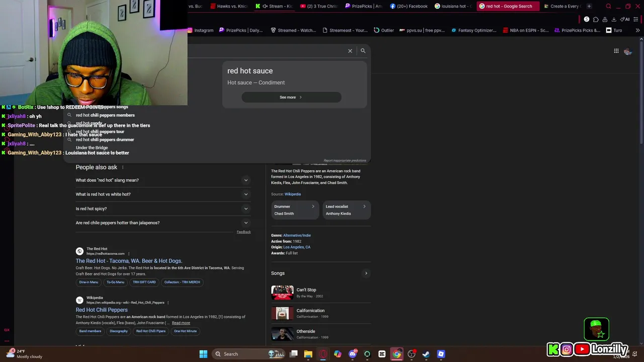Open the Roblox icon on the taskbar
The width and height of the screenshot is (644, 362).
(x=441, y=354)
